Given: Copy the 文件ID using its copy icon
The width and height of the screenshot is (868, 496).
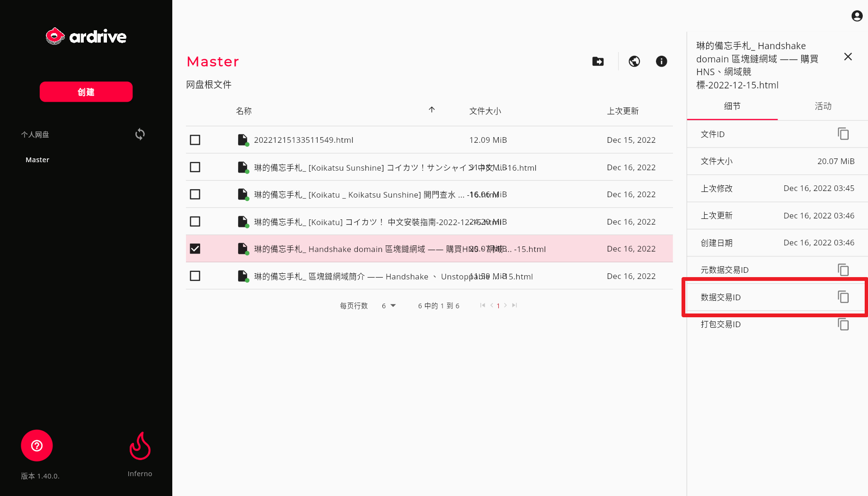Looking at the screenshot, I should [843, 134].
